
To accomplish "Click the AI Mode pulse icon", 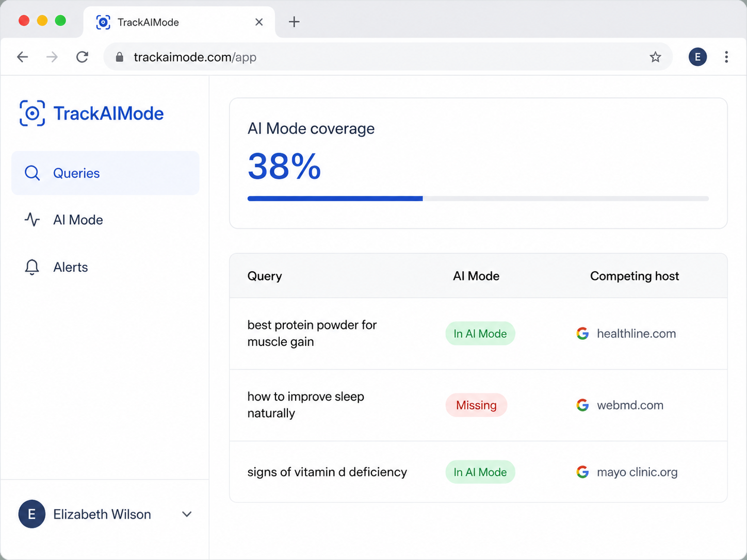I will (x=32, y=220).
